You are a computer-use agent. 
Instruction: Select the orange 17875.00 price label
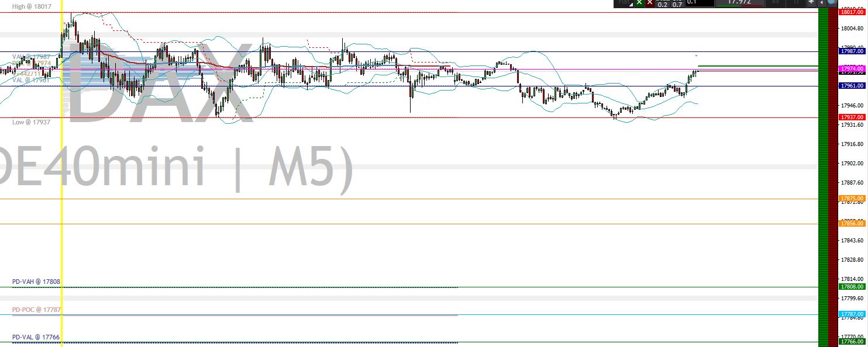click(852, 199)
